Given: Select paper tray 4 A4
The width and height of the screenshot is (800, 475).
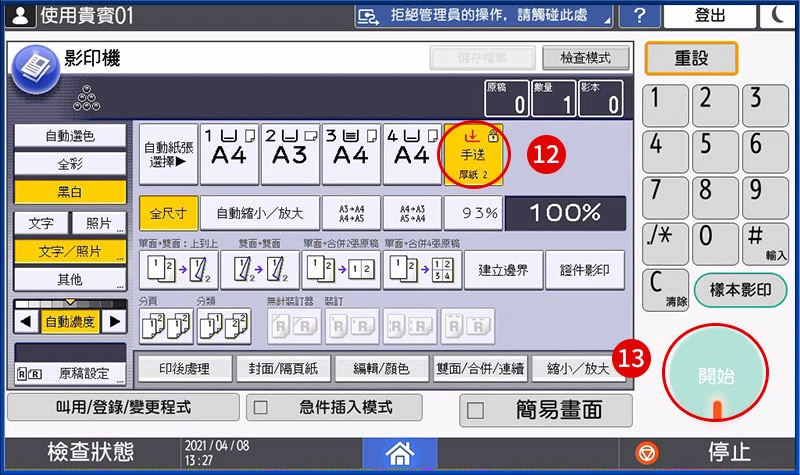Looking at the screenshot, I should tap(412, 154).
